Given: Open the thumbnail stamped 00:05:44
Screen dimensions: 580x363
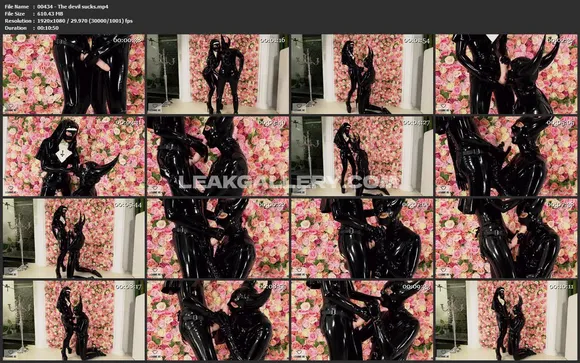Looking at the screenshot, I should click(74, 238).
